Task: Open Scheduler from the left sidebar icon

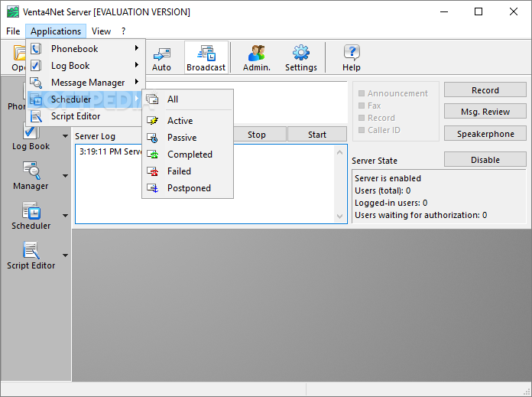Action: pos(31,210)
